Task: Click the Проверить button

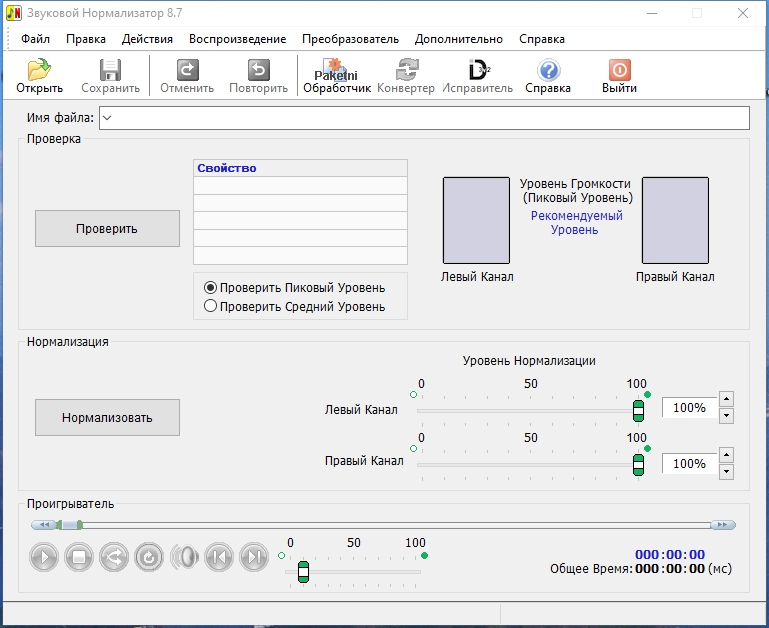Action: [x=107, y=228]
